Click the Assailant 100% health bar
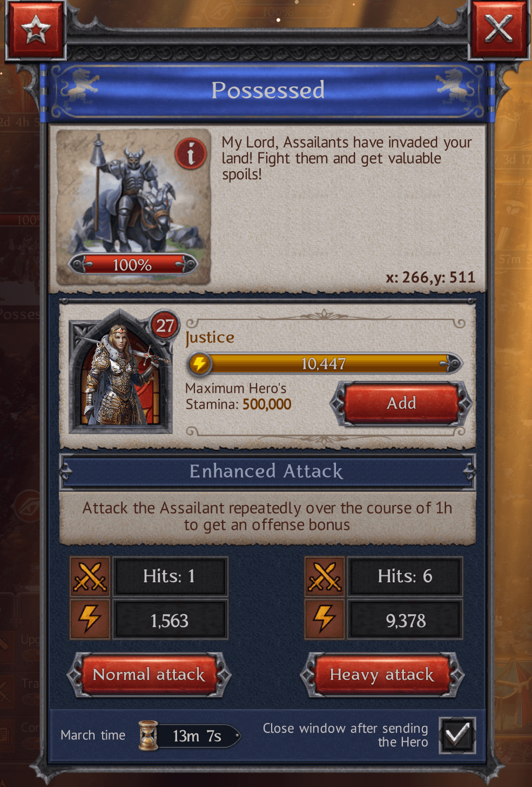 point(133,265)
